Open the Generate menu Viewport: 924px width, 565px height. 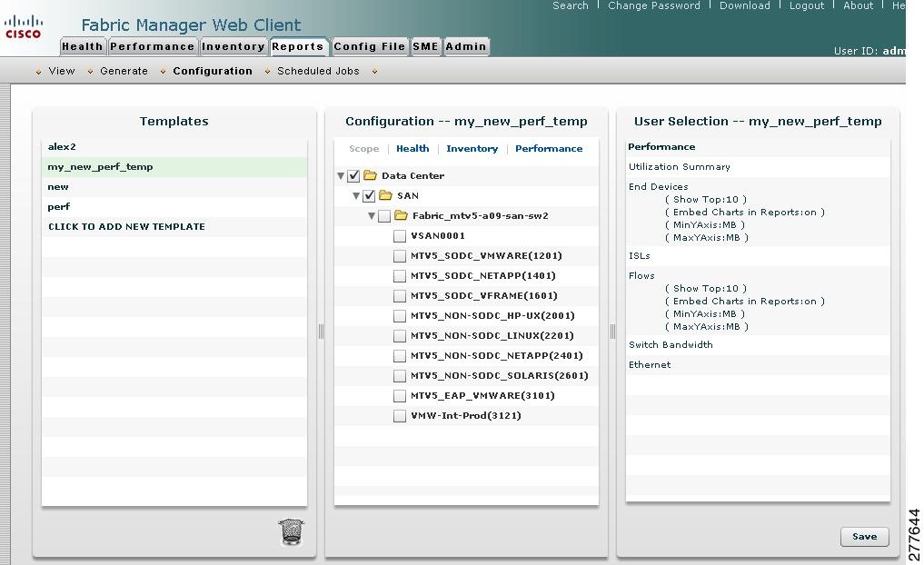point(124,71)
